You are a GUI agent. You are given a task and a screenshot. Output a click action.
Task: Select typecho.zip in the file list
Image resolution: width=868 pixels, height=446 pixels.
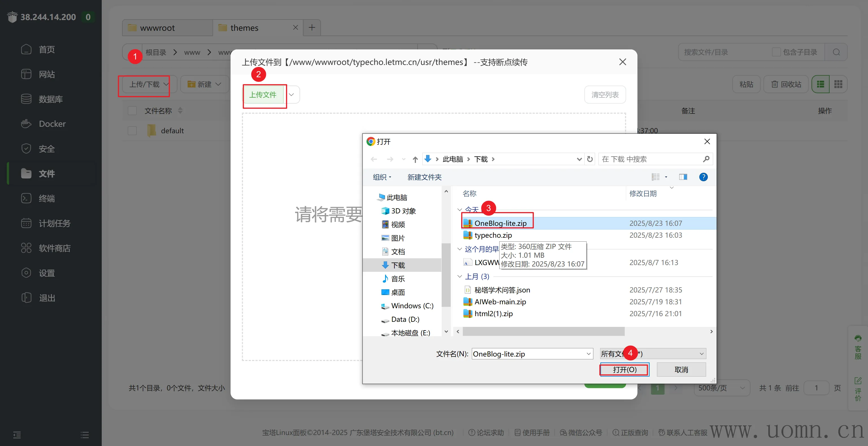(493, 235)
